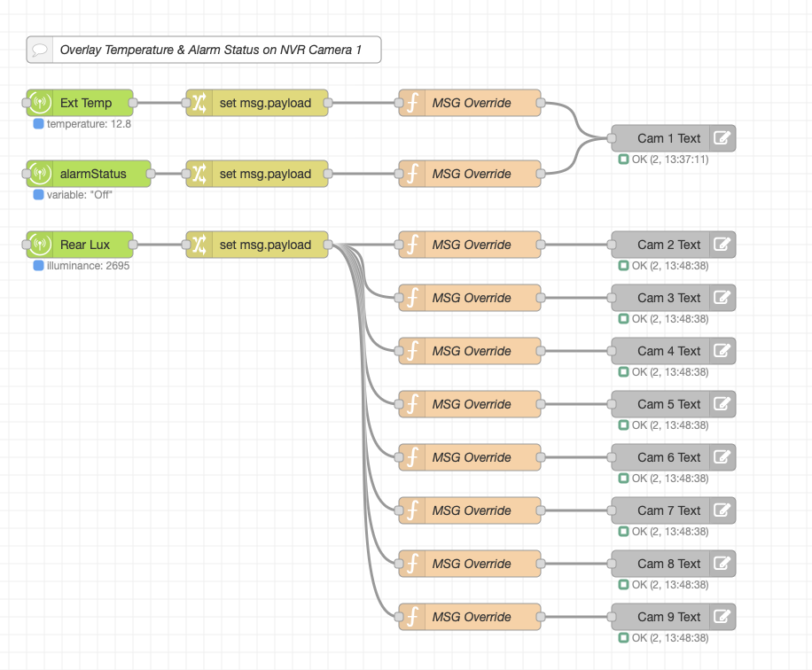Click the function icon on the top MSG Override
812x670 pixels.
coord(412,103)
